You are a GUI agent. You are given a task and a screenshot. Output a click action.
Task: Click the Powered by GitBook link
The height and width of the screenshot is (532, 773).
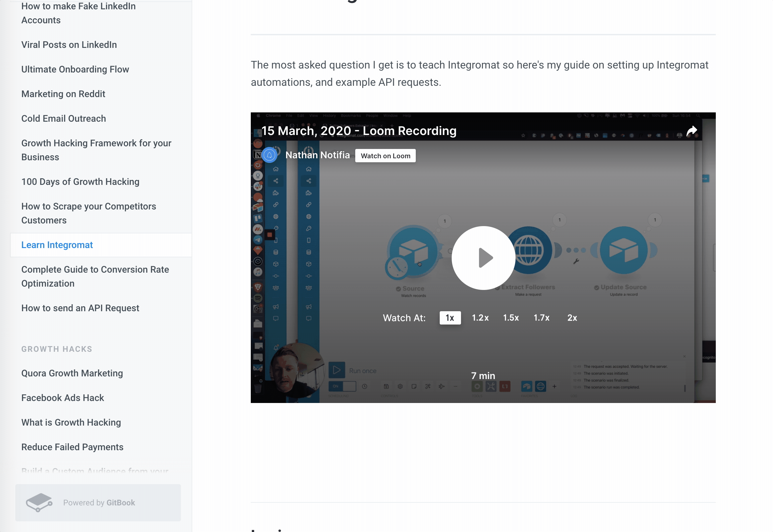click(x=99, y=502)
